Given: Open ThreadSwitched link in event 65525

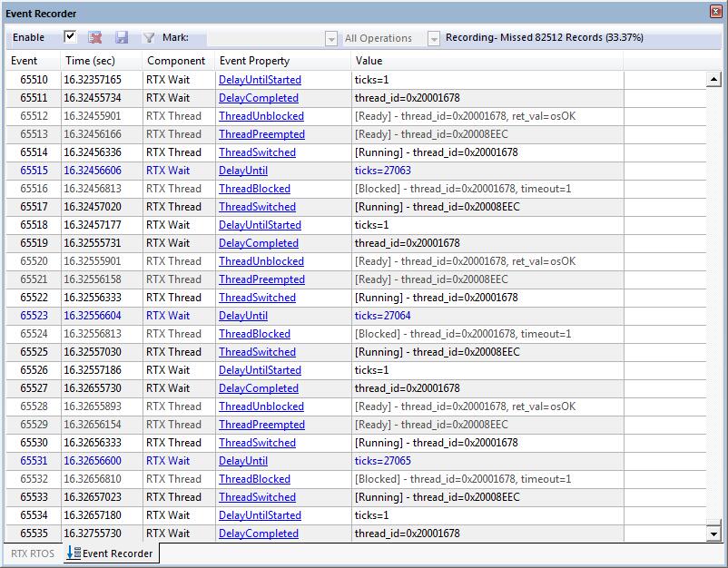Looking at the screenshot, I should point(257,352).
